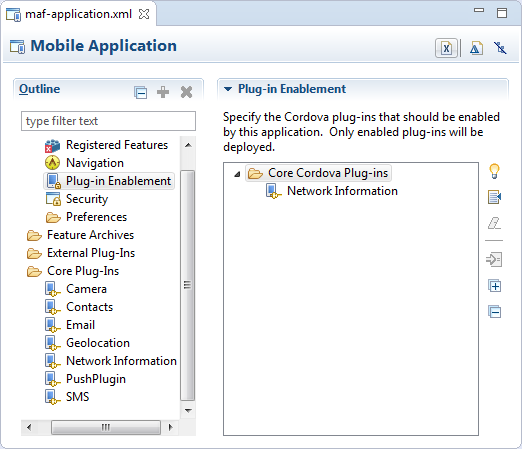Select the maf-application.xml editor tab
Screen dimensions: 522x449
point(78,14)
